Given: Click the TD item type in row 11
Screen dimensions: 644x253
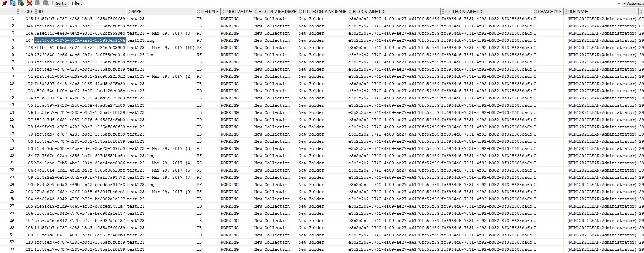Looking at the screenshot, I should (x=208, y=91).
